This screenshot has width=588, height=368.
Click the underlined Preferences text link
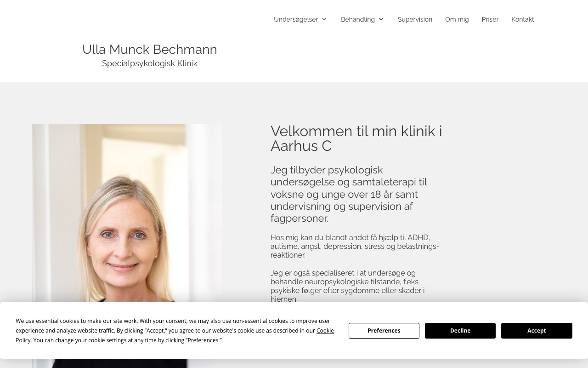coord(203,340)
